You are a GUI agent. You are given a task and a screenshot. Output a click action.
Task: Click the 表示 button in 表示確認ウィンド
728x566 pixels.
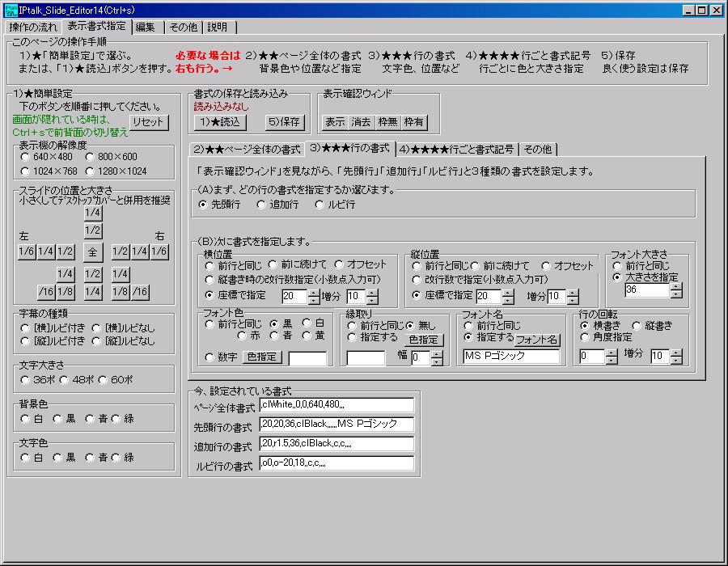[x=335, y=122]
